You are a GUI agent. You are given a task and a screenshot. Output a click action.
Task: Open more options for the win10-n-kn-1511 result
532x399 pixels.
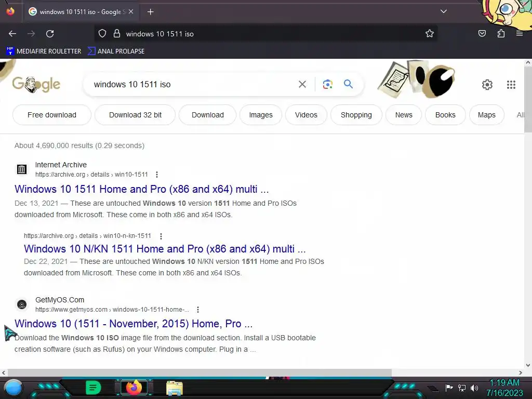pos(161,236)
